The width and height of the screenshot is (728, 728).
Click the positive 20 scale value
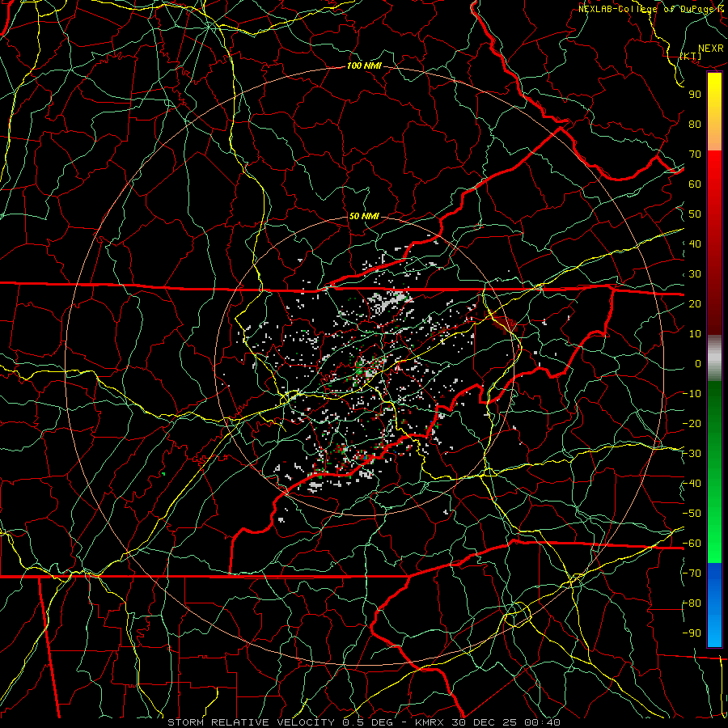coord(695,303)
